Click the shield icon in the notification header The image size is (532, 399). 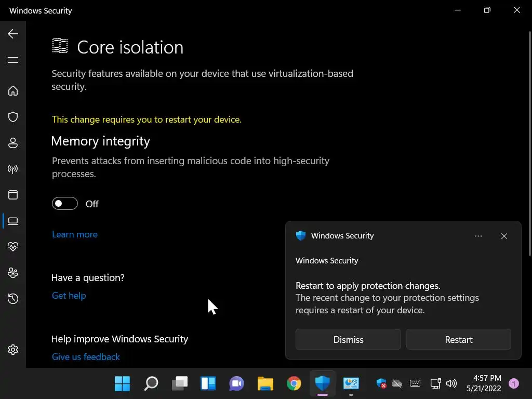301,235
